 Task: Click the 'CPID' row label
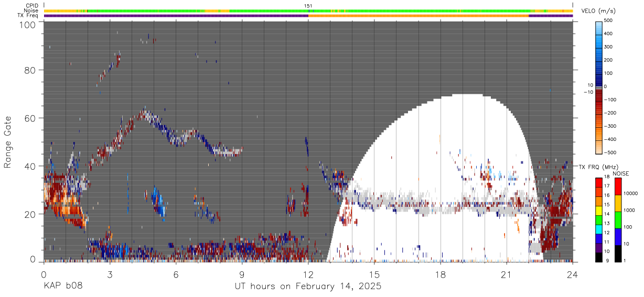click(x=31, y=6)
